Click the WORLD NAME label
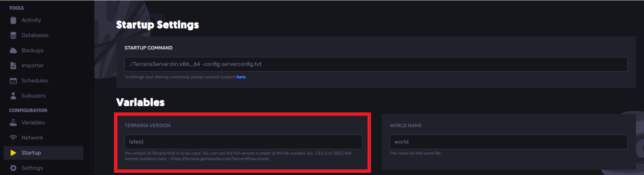Viewport: 644px width, 175px height. point(405,126)
